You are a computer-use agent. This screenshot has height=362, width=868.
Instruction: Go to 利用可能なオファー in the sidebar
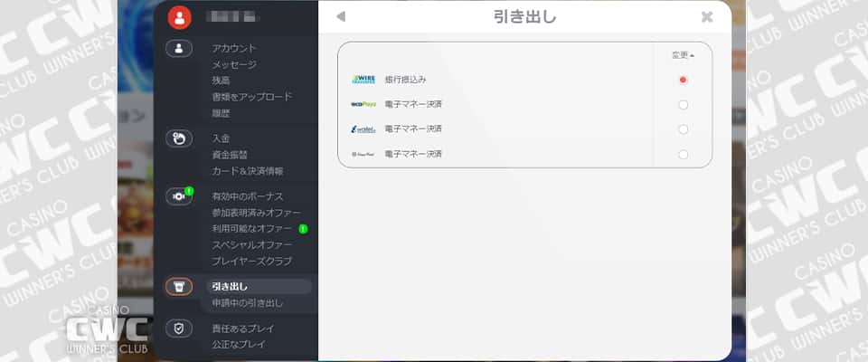252,228
